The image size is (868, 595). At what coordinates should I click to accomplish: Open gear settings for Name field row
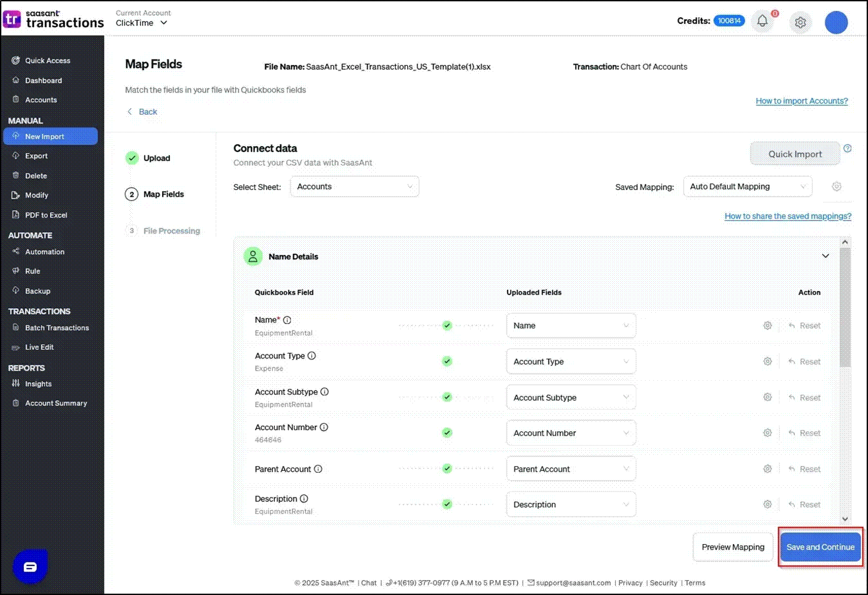[x=767, y=326]
